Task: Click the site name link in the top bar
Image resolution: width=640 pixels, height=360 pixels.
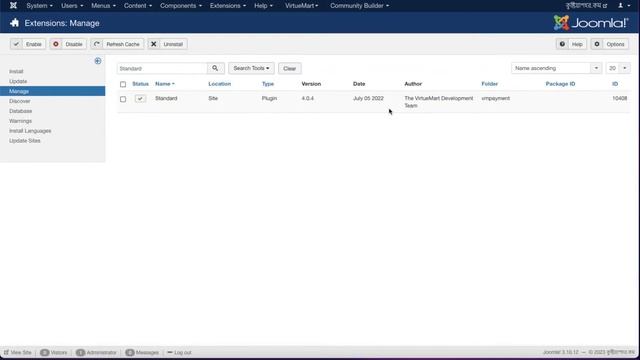Action: click(586, 5)
